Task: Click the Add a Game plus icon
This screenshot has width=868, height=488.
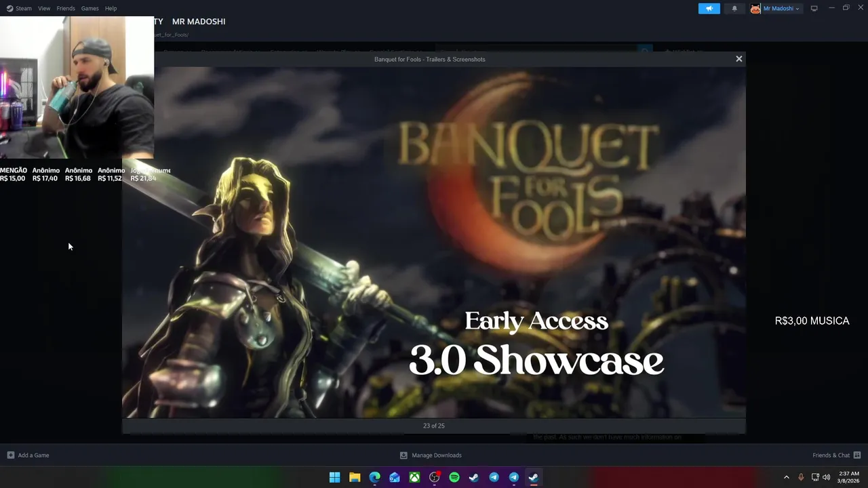Action: [x=10, y=455]
